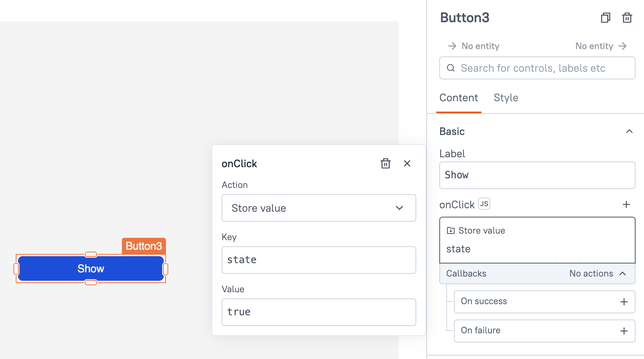Select the Content tab
Viewport: 644px width, 359px height.
[458, 98]
